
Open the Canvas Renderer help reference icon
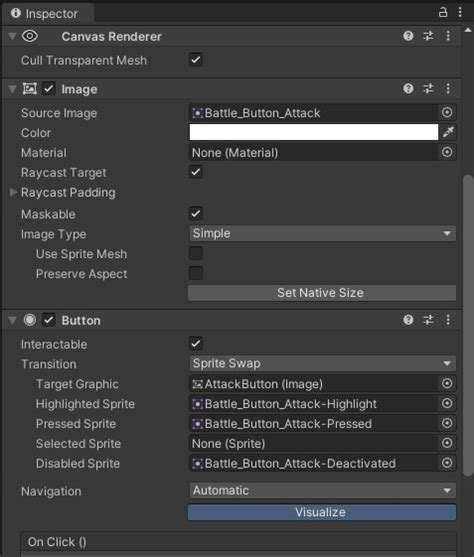[x=408, y=36]
